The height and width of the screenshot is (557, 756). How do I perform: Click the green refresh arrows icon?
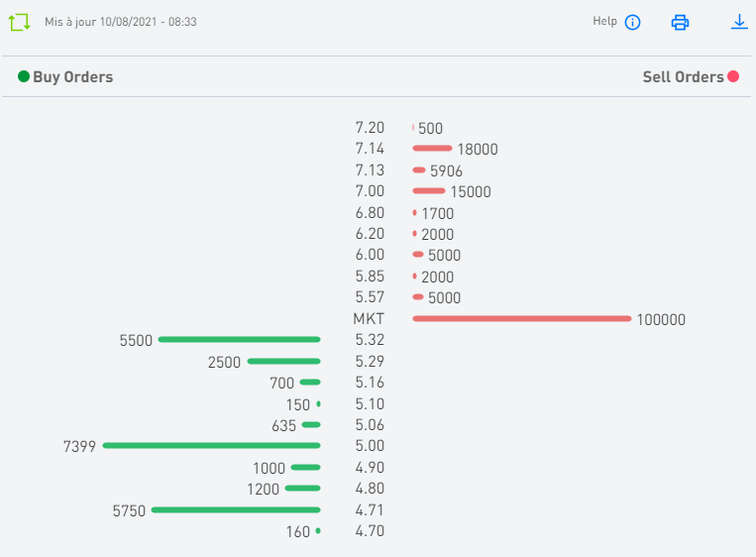[x=20, y=21]
